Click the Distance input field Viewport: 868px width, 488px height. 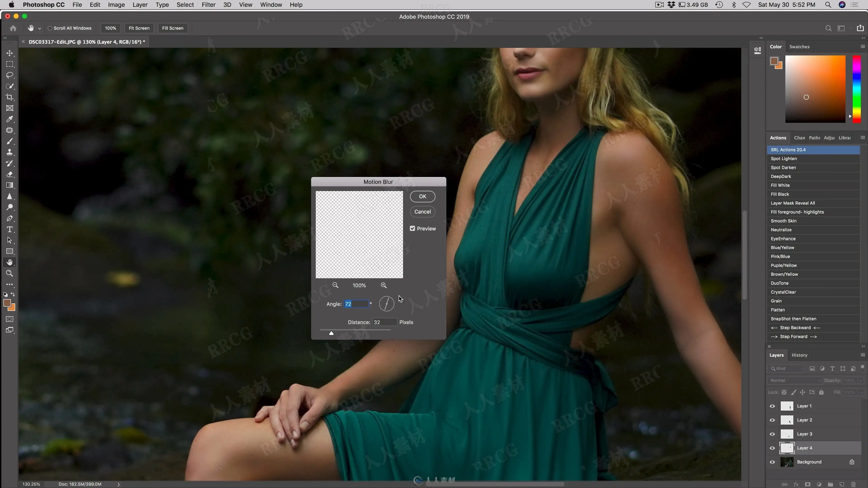(384, 322)
